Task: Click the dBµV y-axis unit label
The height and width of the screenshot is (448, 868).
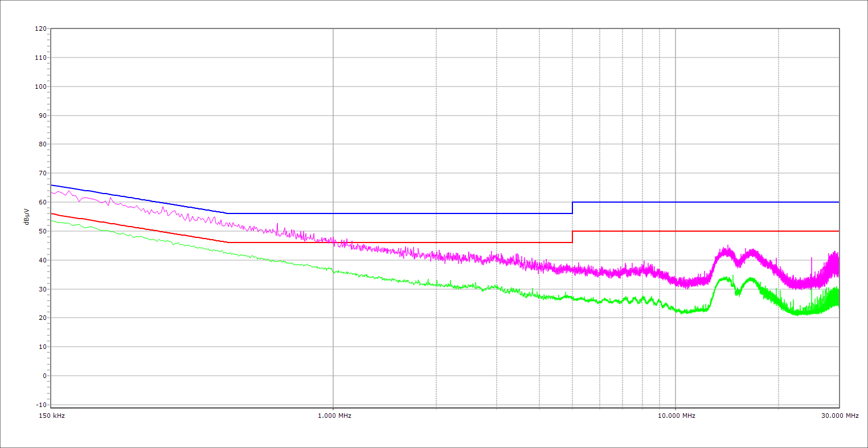Action: pyautogui.click(x=26, y=216)
